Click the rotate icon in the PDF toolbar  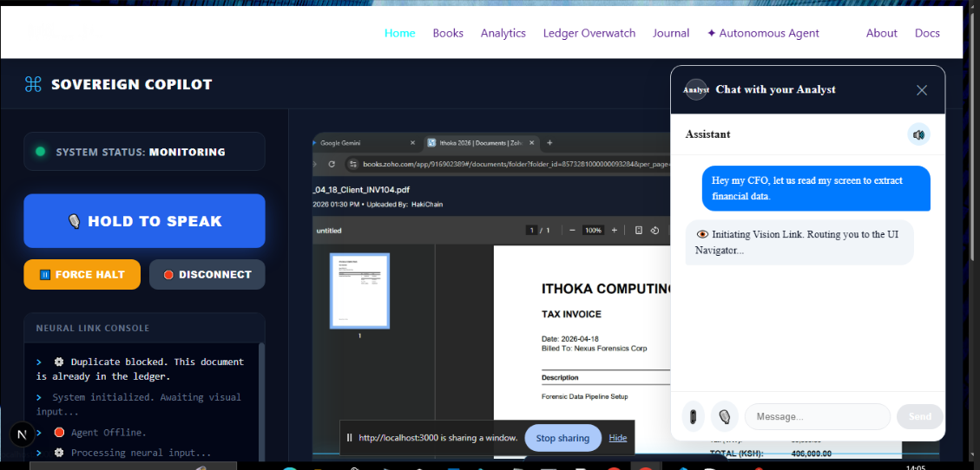click(x=655, y=231)
